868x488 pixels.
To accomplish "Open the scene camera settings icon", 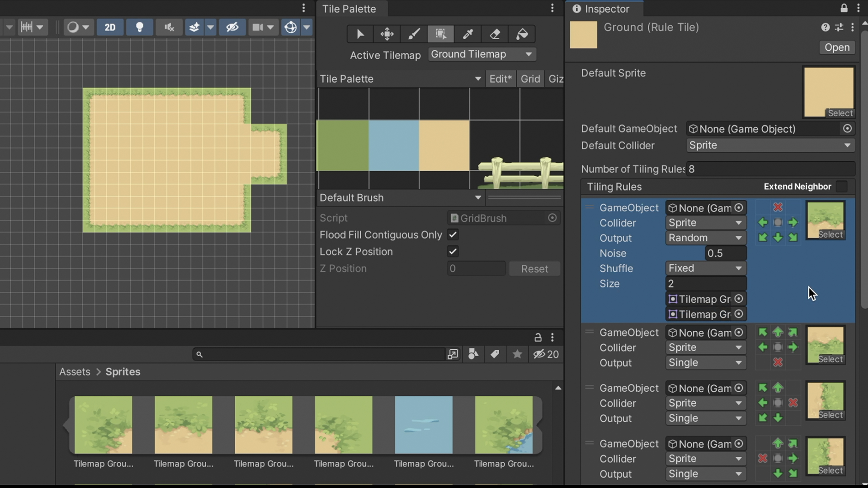I will [258, 28].
